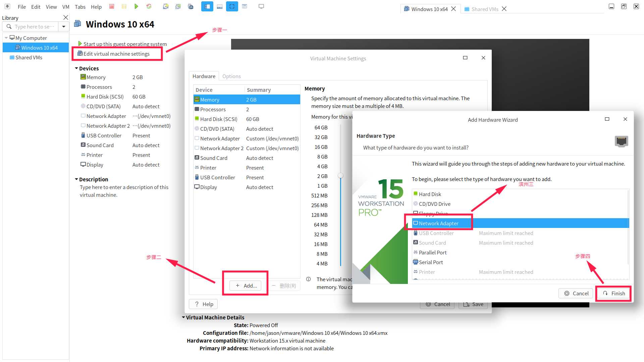This screenshot has width=644, height=362.
Task: Open the Help menu
Action: [96, 7]
